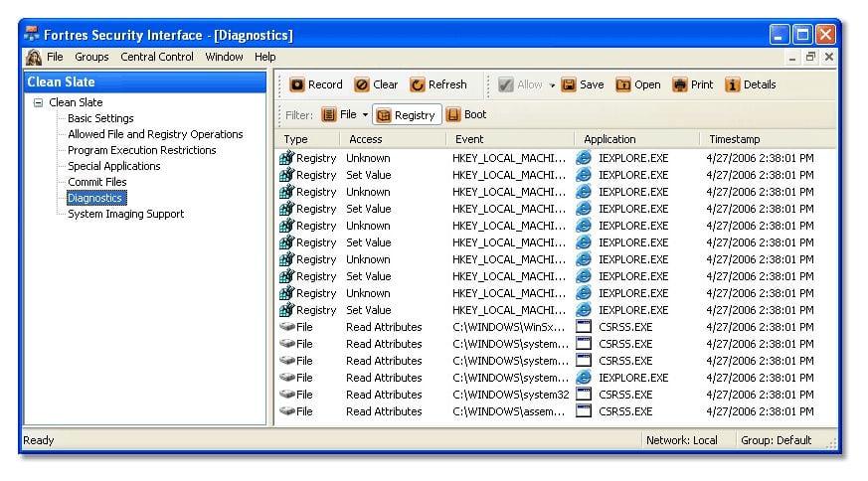The height and width of the screenshot is (481, 868).
Task: Save the diagnostics log
Action: (583, 84)
